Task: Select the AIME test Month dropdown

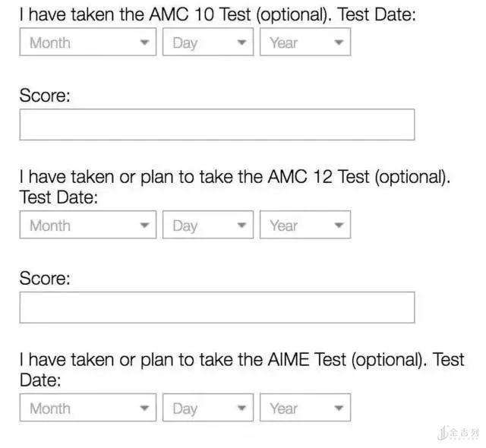Action: 87,409
